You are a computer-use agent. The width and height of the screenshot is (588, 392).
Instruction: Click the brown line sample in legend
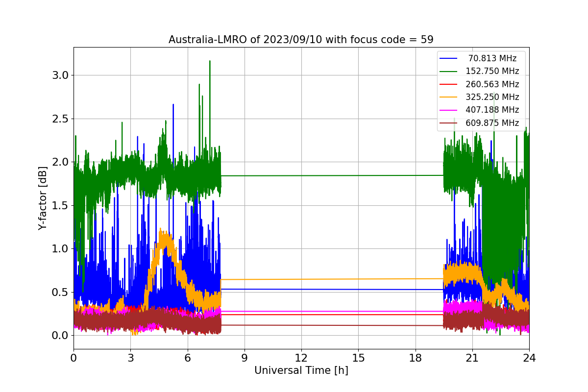[x=448, y=123]
